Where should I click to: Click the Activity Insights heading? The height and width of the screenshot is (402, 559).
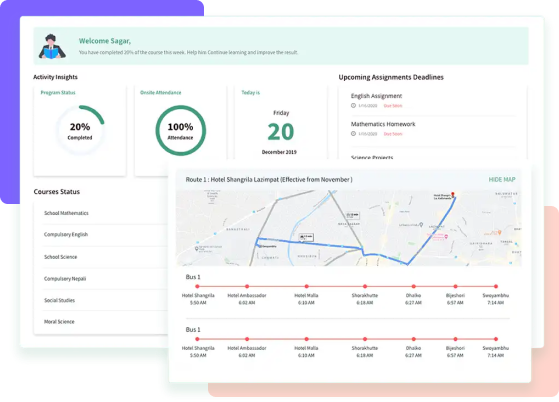pos(55,77)
